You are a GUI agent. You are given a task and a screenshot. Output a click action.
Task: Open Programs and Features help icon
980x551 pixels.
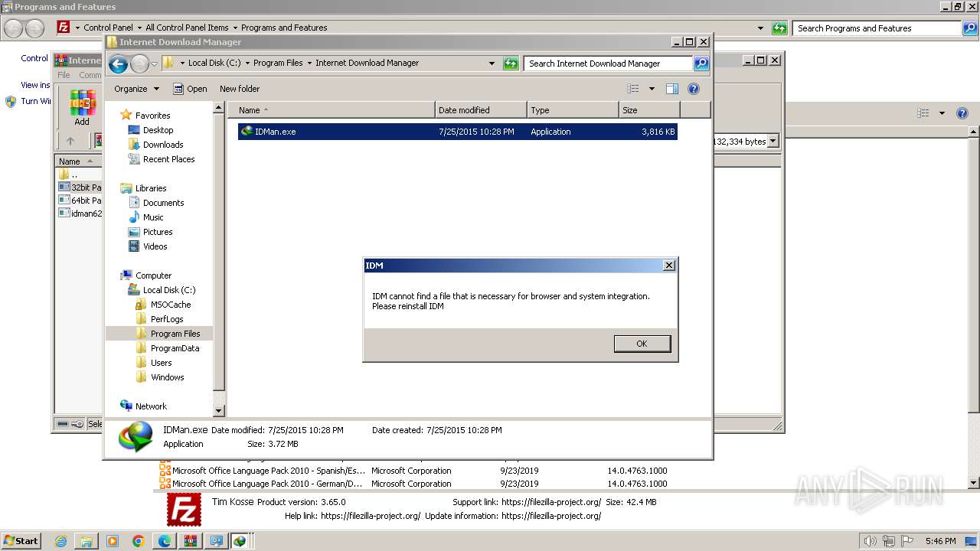(x=962, y=113)
